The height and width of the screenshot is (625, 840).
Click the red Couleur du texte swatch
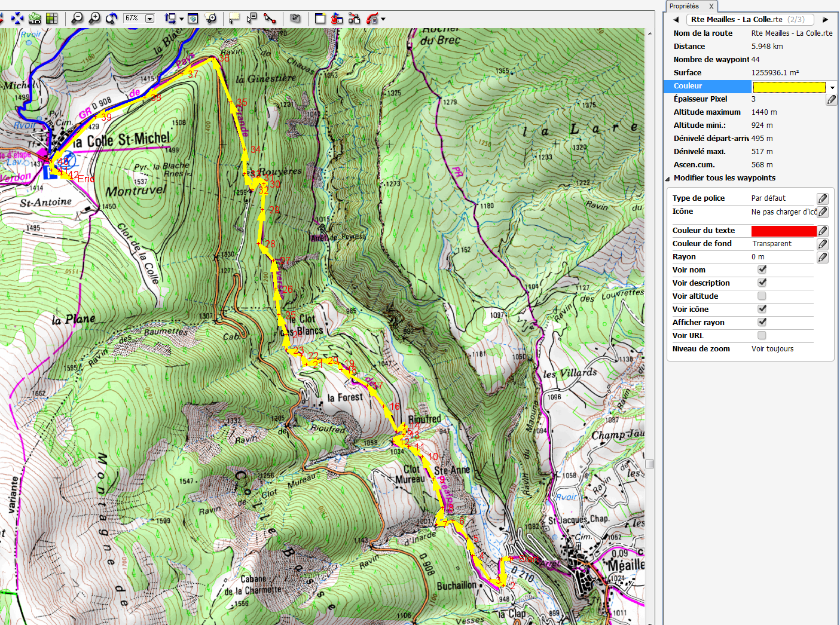[783, 231]
